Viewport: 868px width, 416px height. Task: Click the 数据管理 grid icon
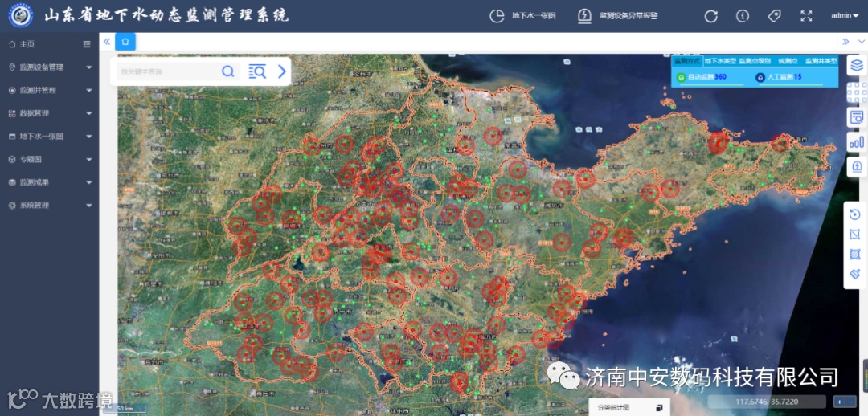point(12,113)
